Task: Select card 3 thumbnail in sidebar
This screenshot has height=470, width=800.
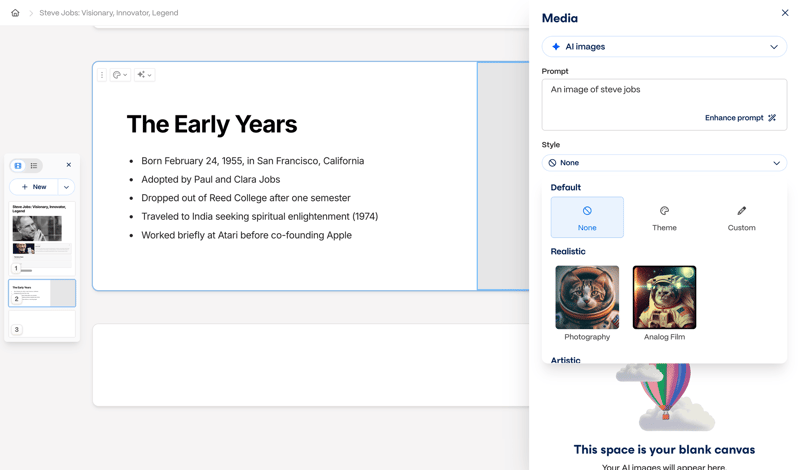Action: point(42,324)
